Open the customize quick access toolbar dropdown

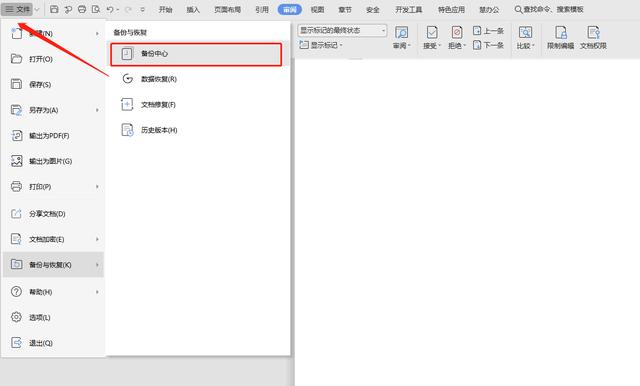142,9
